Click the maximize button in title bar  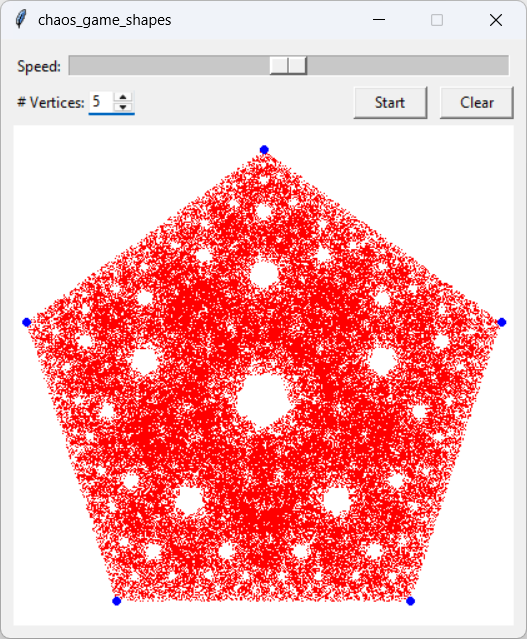437,20
